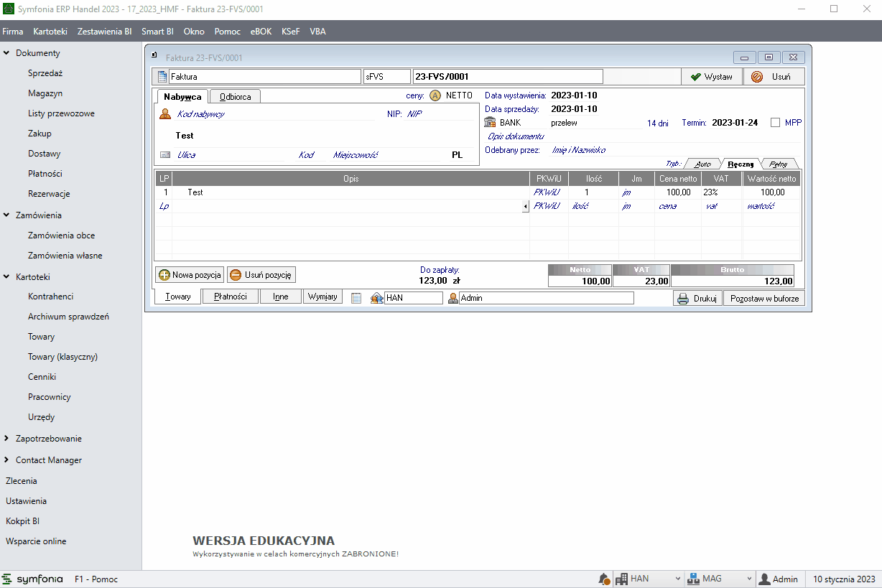Image resolution: width=882 pixels, height=588 pixels.
Task: Switch to the Inne tab
Action: click(x=281, y=297)
